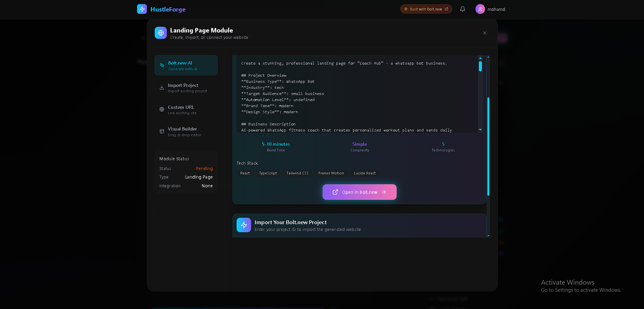644x309 pixels.
Task: Click the Technologies count value 5
Action: (443, 144)
